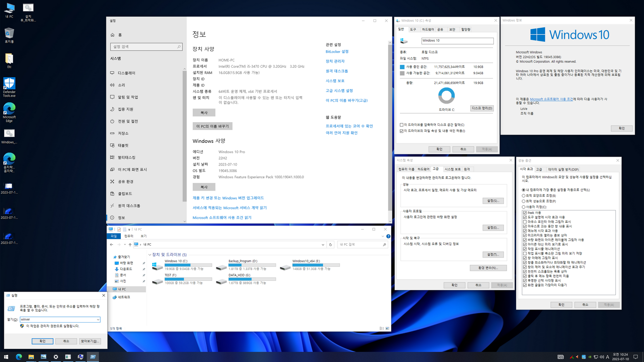Open the notification center icon in the taskbar
644x362 pixels.
point(635,357)
